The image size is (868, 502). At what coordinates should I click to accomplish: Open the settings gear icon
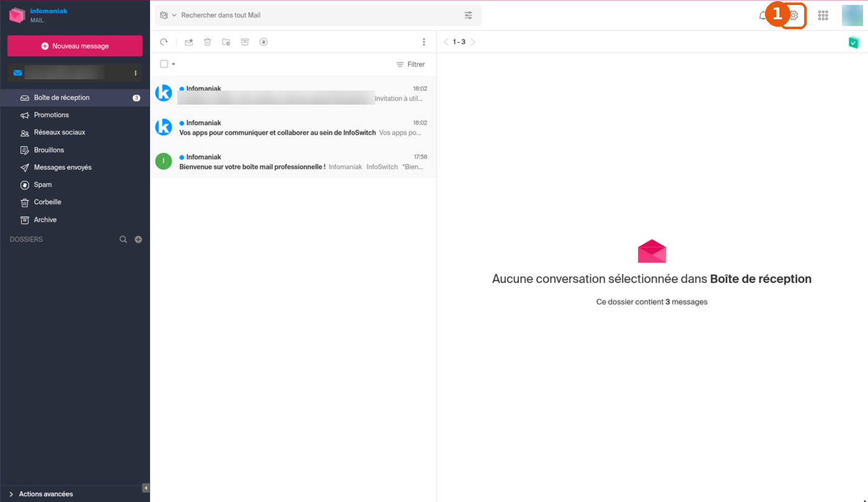pyautogui.click(x=794, y=16)
